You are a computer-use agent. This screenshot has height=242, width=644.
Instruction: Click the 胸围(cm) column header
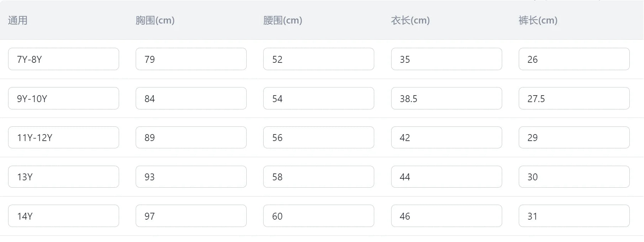point(155,20)
